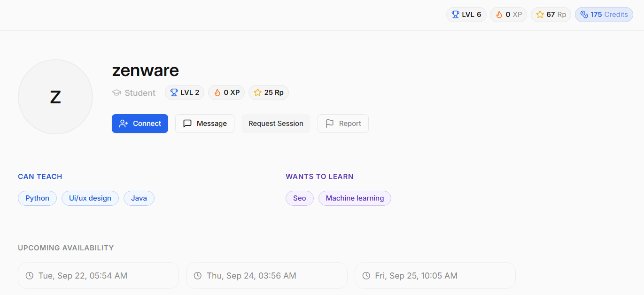The width and height of the screenshot is (644, 295).
Task: Click the WANTS TO LEARN section heading
Action: pyautogui.click(x=319, y=177)
